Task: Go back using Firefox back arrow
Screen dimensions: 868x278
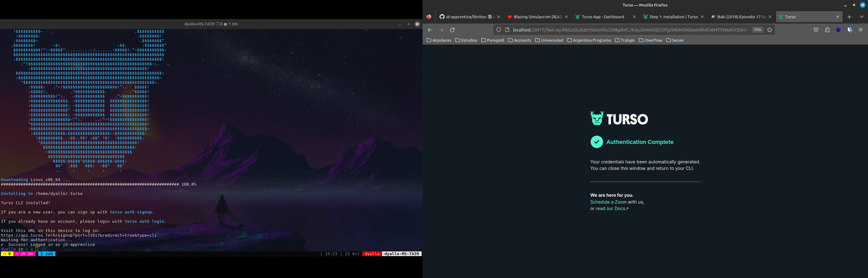Action: [430, 30]
